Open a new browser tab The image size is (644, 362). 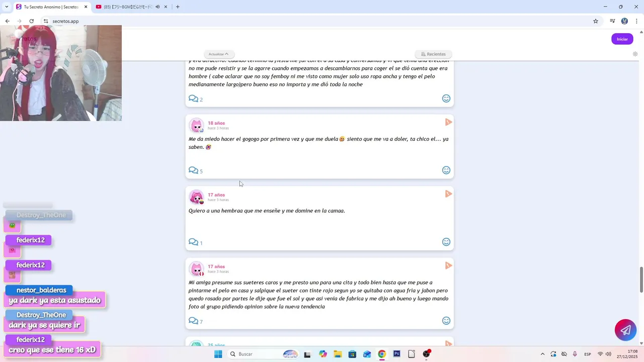tap(178, 7)
